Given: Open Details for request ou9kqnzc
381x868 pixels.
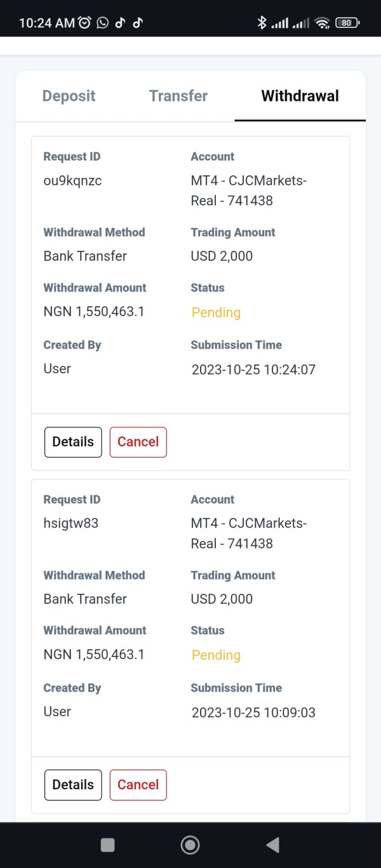Looking at the screenshot, I should pos(73,442).
